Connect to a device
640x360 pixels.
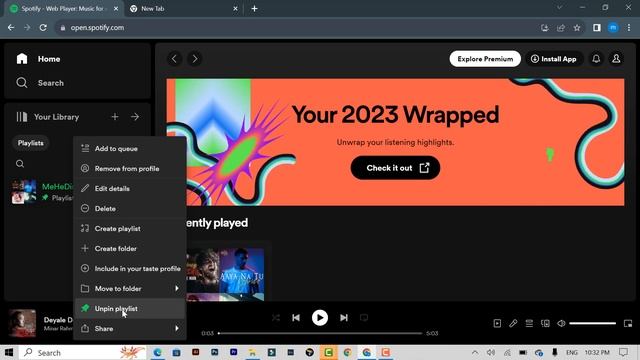[545, 323]
